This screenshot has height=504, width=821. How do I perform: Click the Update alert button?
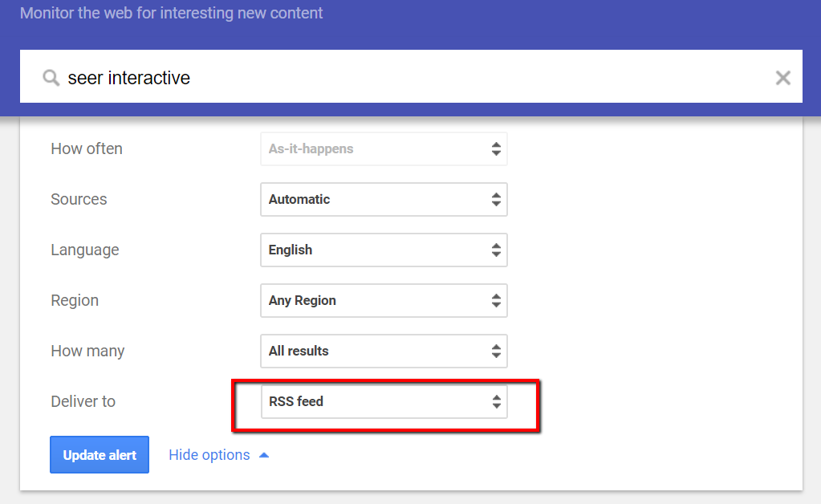[x=100, y=455]
